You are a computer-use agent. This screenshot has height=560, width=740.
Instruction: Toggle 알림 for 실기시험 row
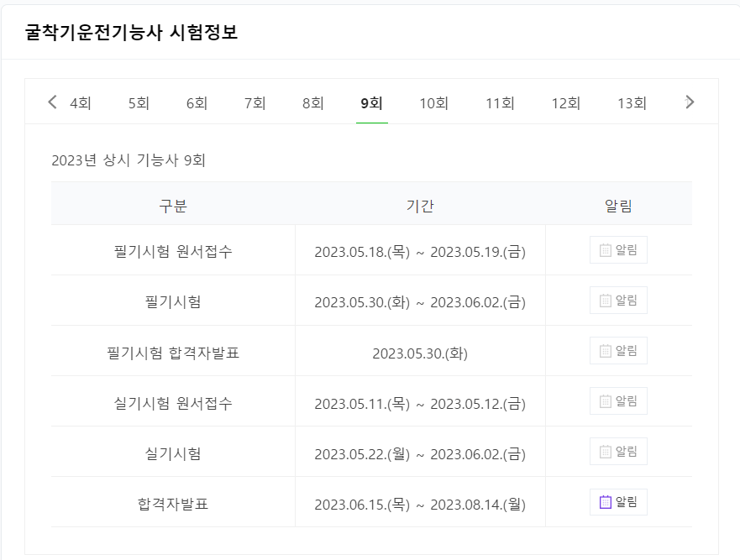(618, 452)
